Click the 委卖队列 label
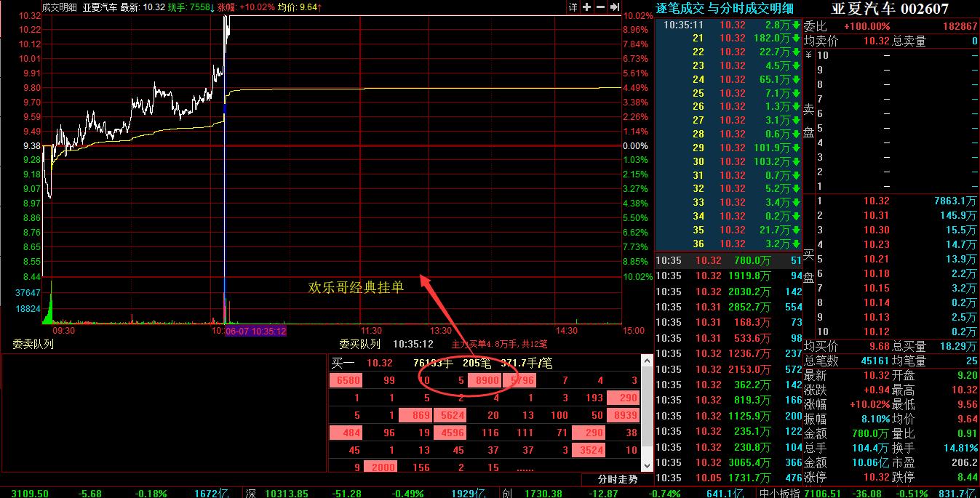 (x=33, y=344)
